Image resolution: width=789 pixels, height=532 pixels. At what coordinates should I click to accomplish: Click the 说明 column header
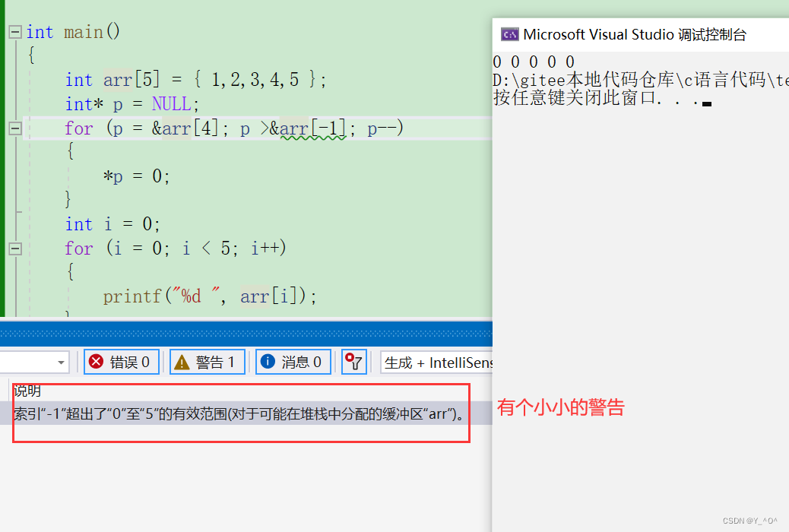coord(27,391)
